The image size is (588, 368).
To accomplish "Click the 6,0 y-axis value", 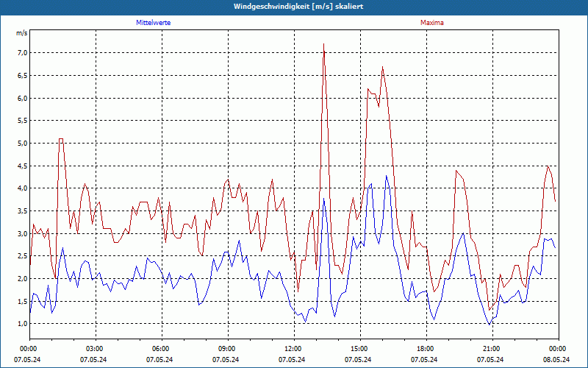I will tap(23, 98).
